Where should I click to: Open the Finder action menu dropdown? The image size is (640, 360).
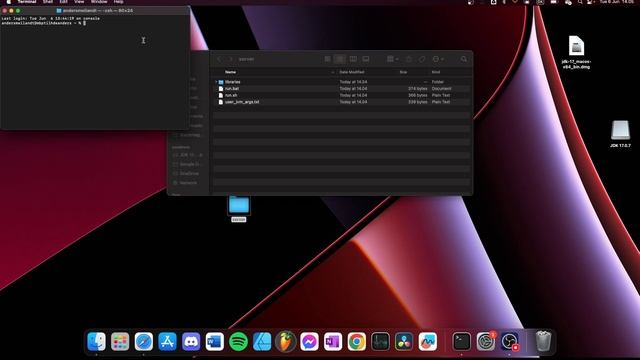[x=438, y=59]
